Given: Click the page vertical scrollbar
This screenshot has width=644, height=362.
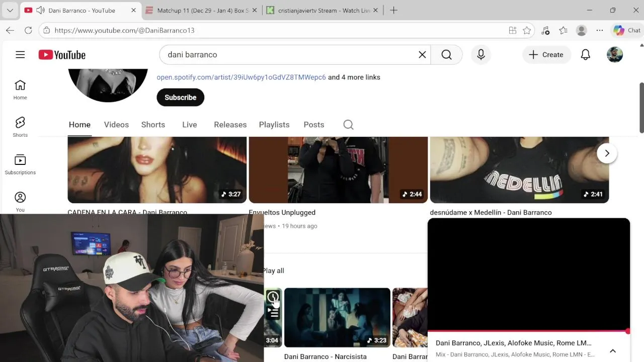Looking at the screenshot, I should click(x=641, y=108).
